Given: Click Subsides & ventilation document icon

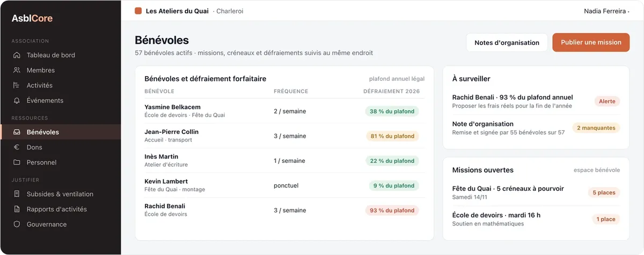Looking at the screenshot, I should (17, 194).
